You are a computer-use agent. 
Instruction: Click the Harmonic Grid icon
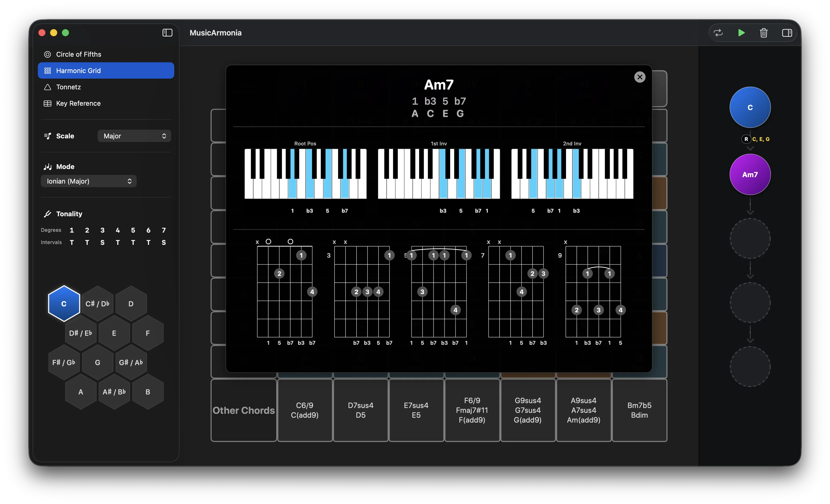[48, 70]
